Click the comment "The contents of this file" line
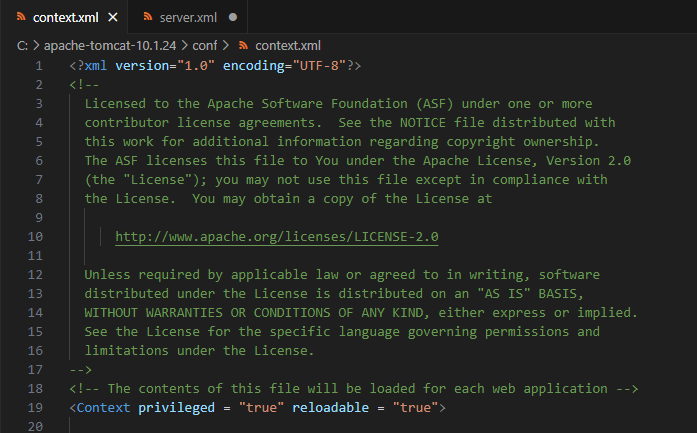697x433 pixels. [354, 389]
